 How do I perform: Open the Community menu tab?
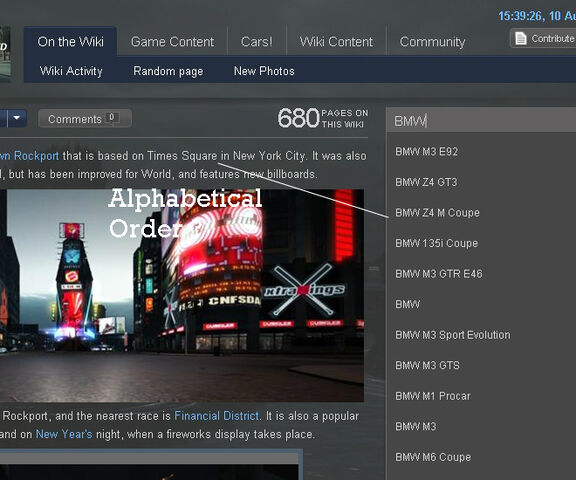[x=432, y=41]
